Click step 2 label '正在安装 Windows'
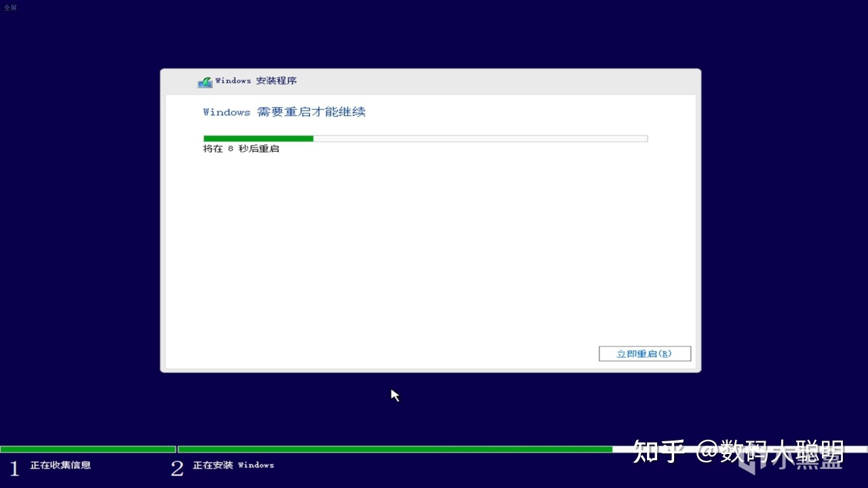Screen dimensions: 868x488 (233, 465)
